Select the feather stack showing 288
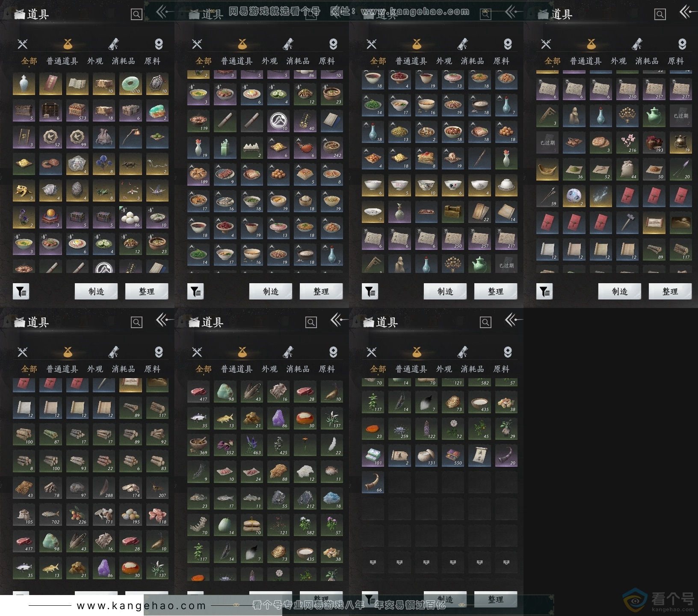Viewport: 698px width, 616px height. pos(104,489)
